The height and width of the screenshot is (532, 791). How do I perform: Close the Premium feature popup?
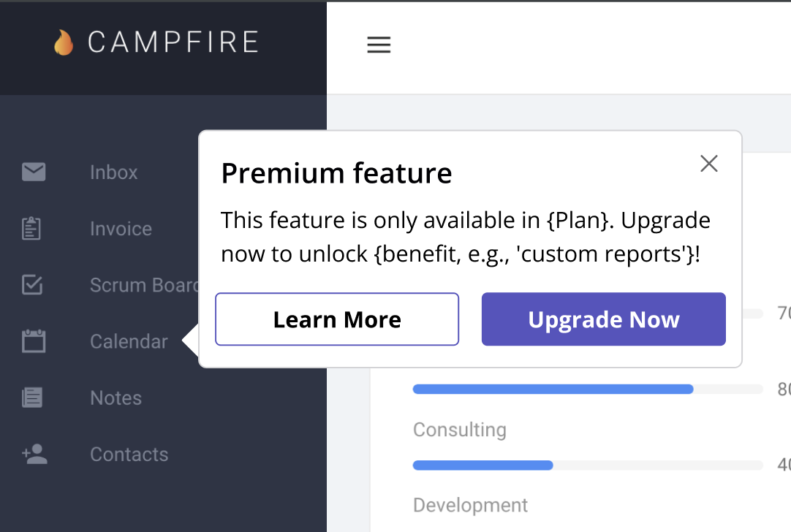709,164
